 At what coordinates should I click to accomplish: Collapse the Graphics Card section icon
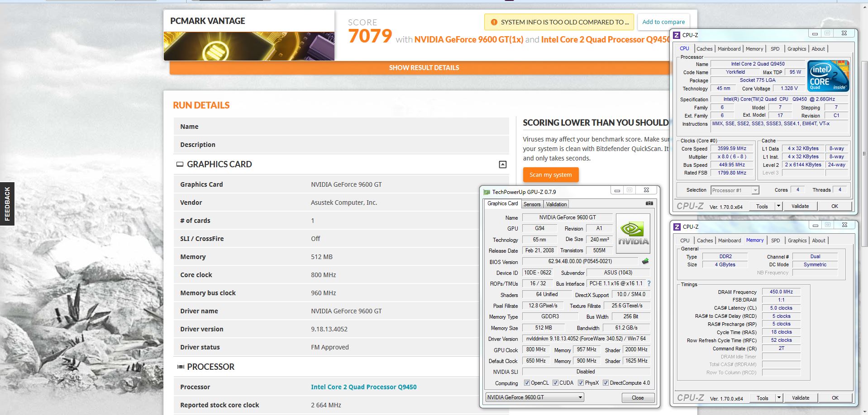click(x=502, y=165)
